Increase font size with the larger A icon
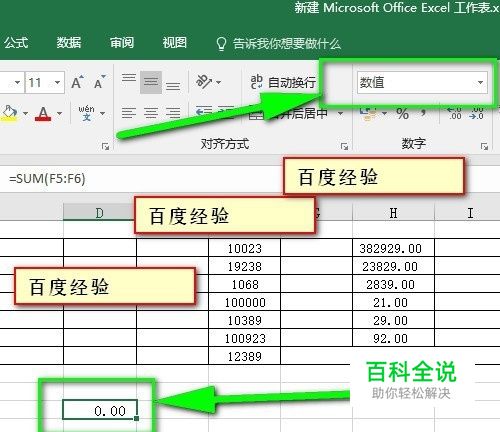500x432 pixels. click(77, 82)
